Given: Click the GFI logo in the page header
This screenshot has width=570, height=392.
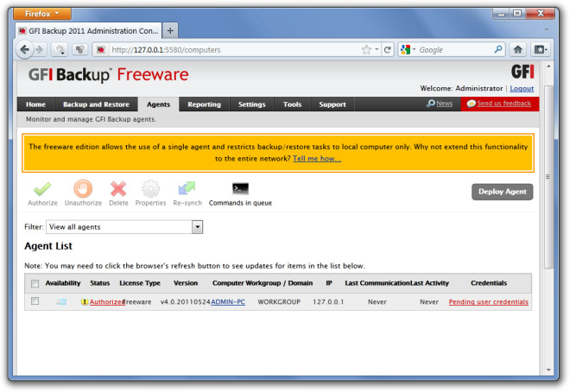Looking at the screenshot, I should pos(522,72).
